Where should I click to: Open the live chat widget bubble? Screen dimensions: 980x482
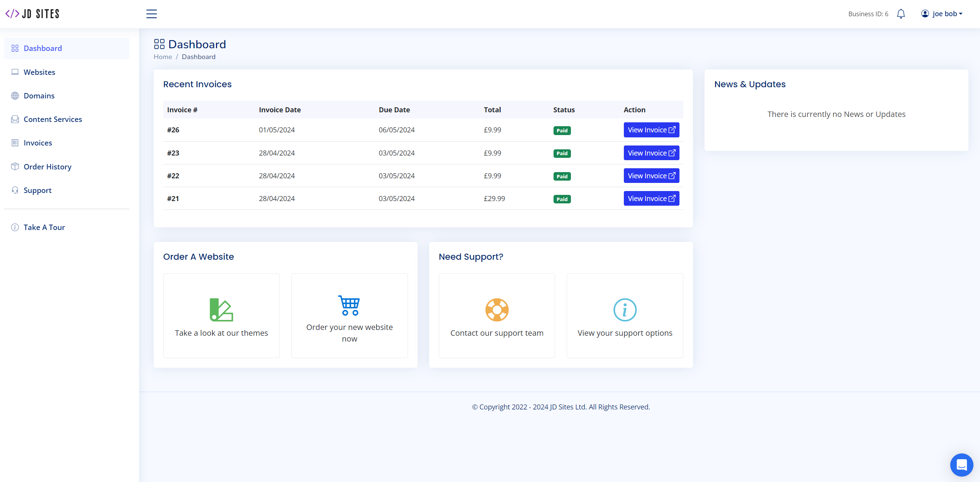(961, 465)
